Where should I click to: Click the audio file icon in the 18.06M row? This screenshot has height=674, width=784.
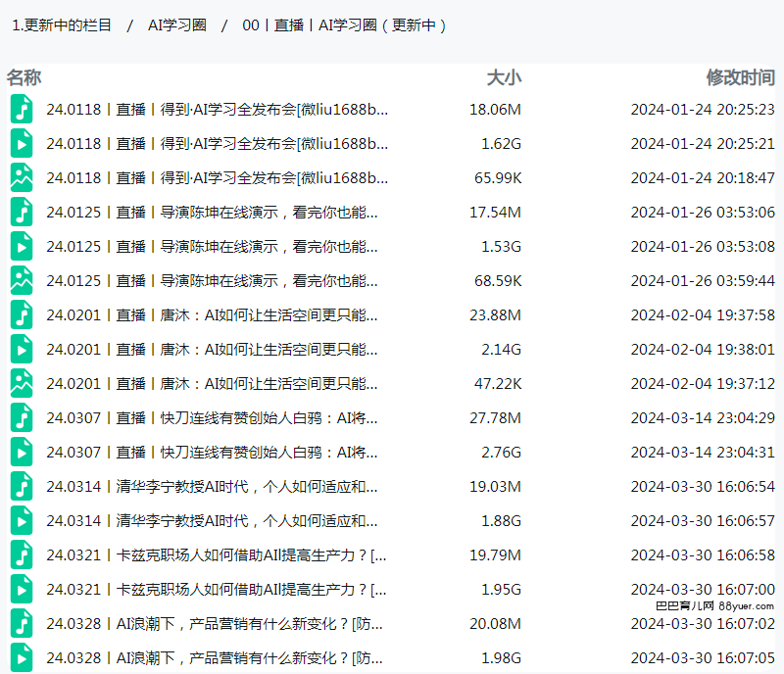pyautogui.click(x=22, y=109)
